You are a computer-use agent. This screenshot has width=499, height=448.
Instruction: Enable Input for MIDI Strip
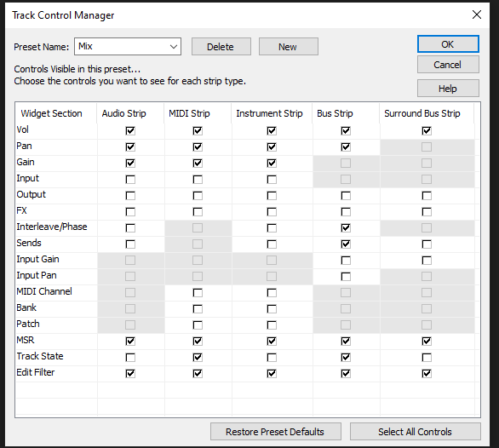(198, 179)
